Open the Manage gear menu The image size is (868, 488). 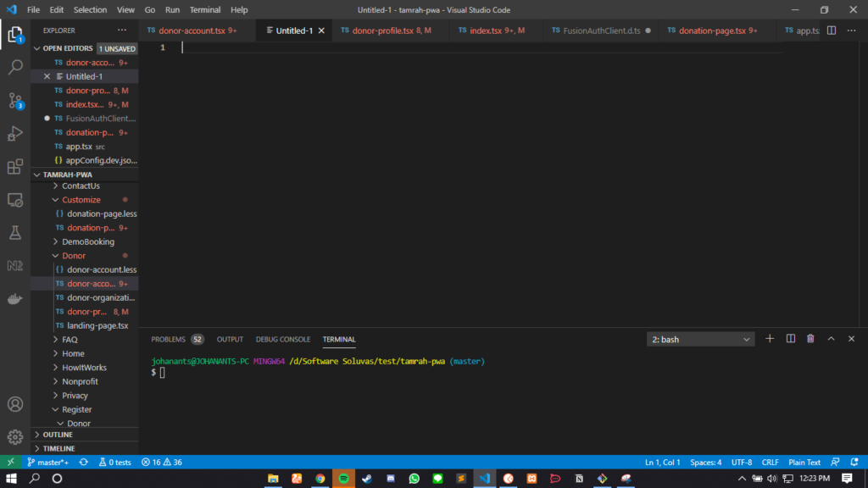tap(15, 437)
